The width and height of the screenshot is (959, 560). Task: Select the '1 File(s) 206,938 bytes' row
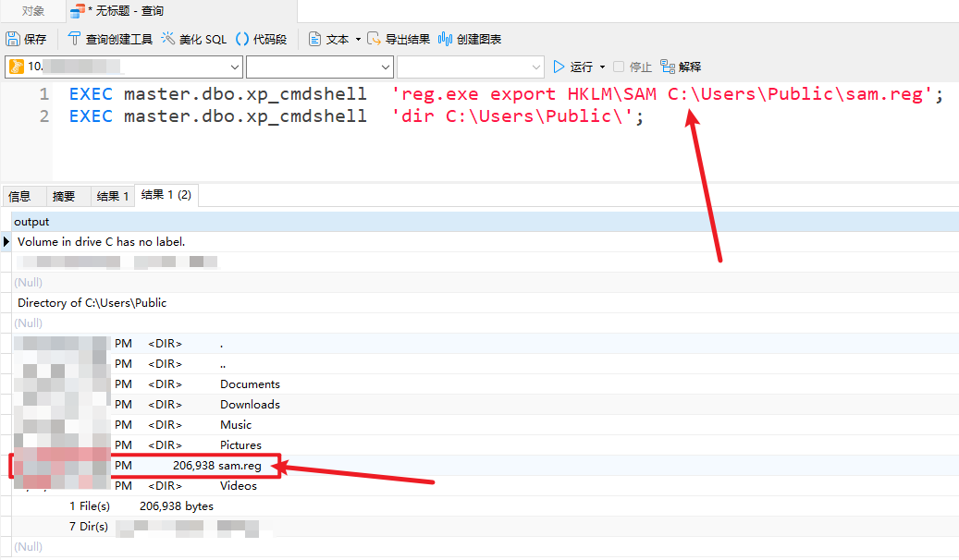click(x=485, y=505)
